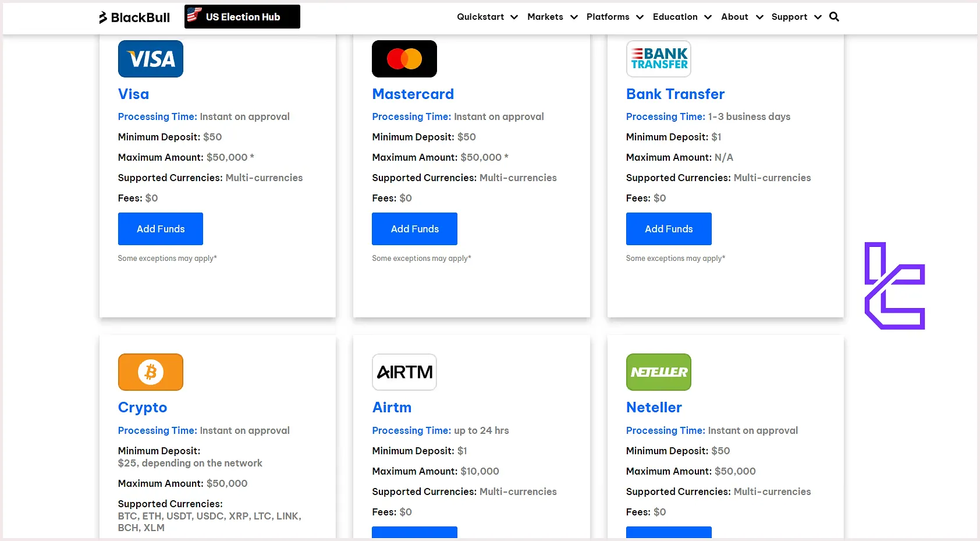Click Visa 'Maximum Amount: $50,000 *' text
The height and width of the screenshot is (541, 980).
(x=186, y=157)
